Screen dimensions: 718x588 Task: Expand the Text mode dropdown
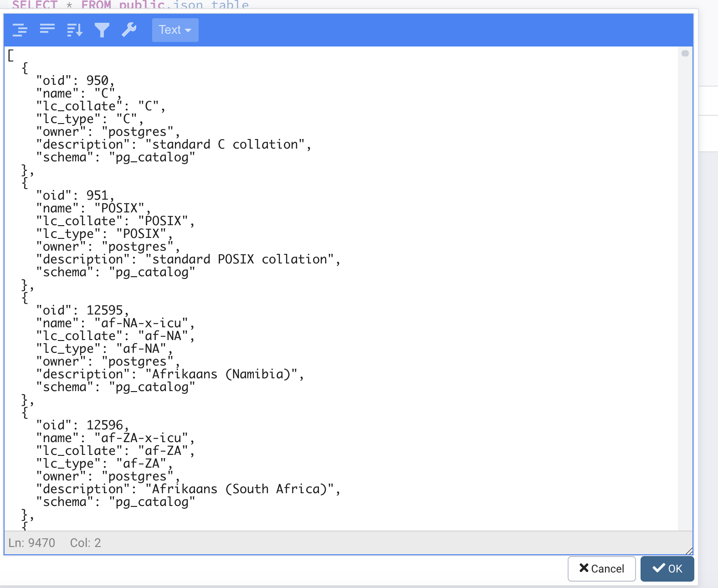click(175, 30)
